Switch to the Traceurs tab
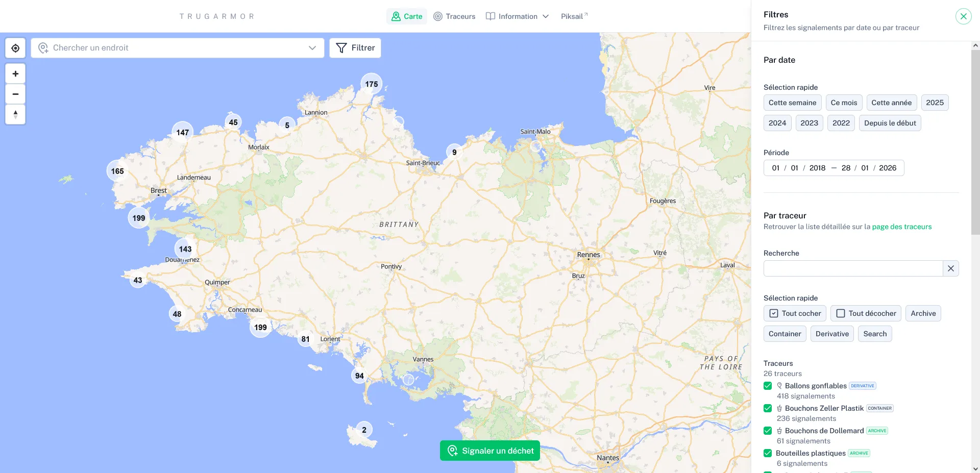Viewport: 980px width, 473px height. click(x=454, y=16)
